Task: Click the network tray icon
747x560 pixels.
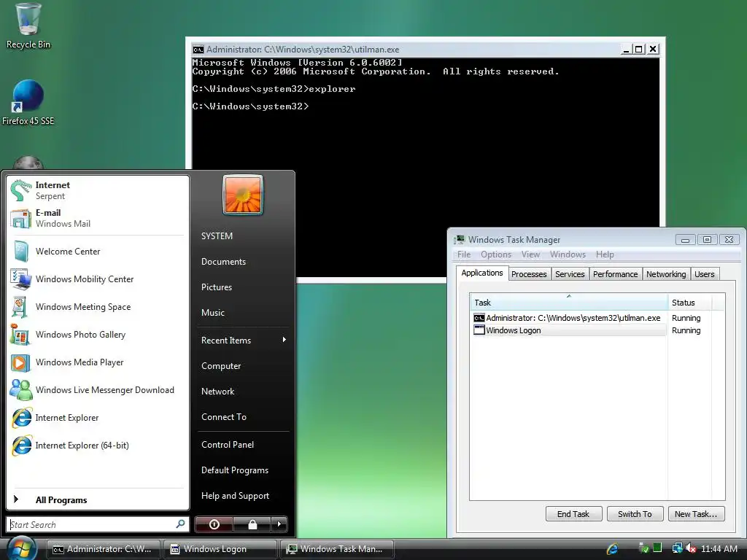Action: (678, 548)
